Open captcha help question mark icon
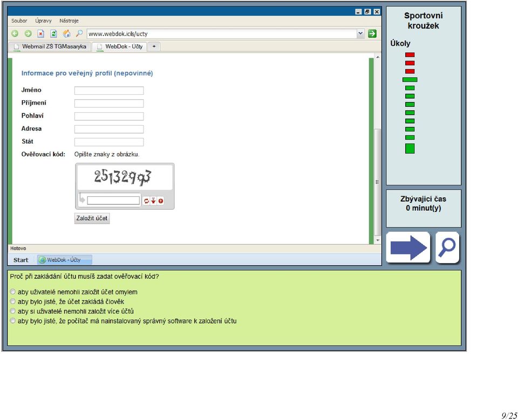 tap(161, 201)
